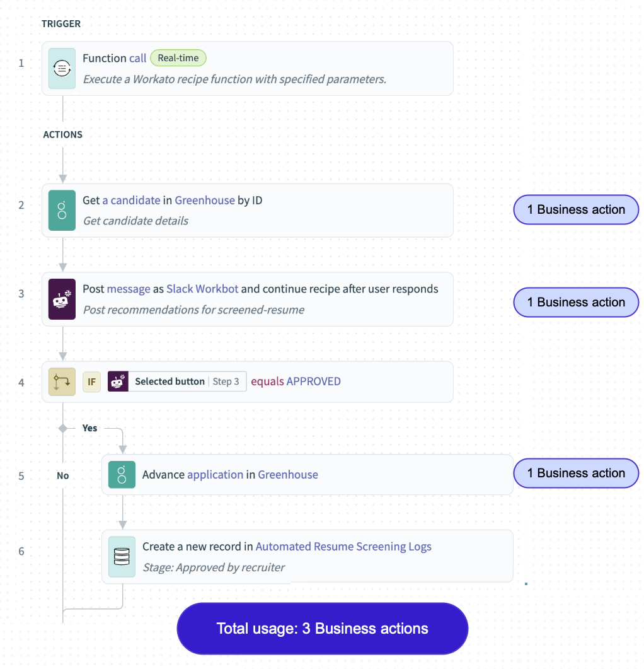Click the Business action badge beside step 5

(576, 474)
